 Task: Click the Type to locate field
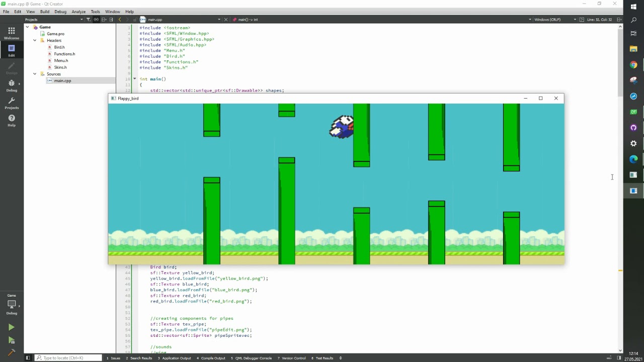pyautogui.click(x=68, y=358)
